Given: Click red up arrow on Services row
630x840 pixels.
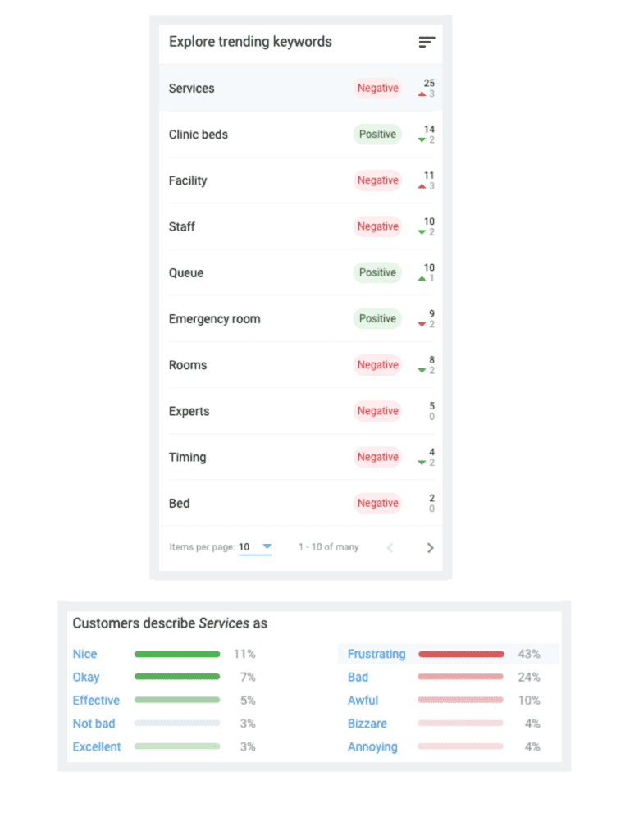Looking at the screenshot, I should pyautogui.click(x=422, y=94).
